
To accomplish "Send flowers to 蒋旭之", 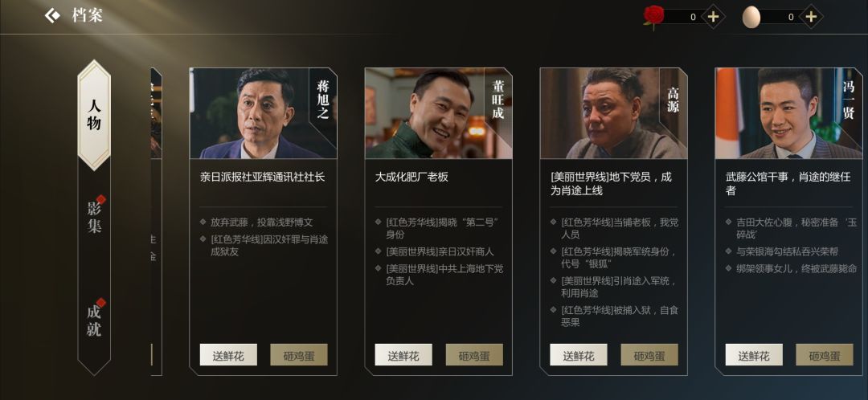I will pyautogui.click(x=228, y=355).
